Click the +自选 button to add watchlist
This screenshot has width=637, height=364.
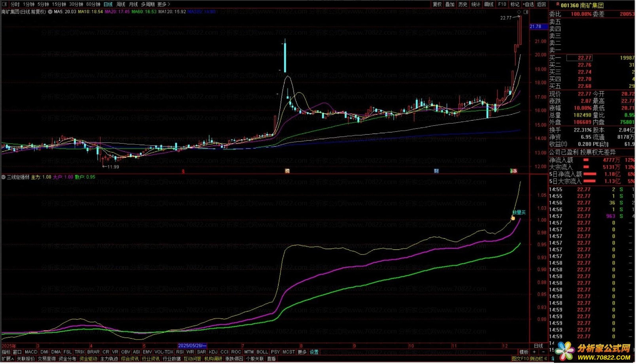tap(529, 4)
